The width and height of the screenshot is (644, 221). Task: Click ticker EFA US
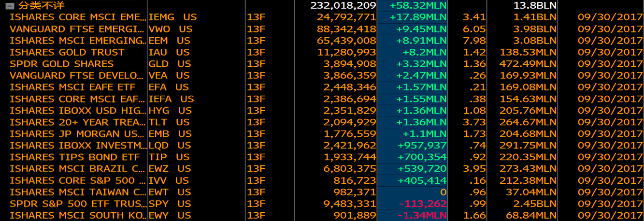169,87
